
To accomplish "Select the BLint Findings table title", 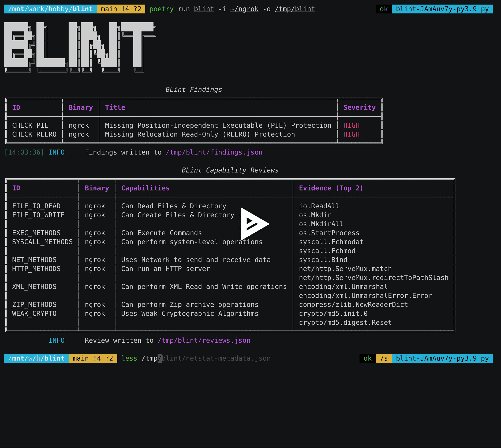I will pyautogui.click(x=194, y=89).
